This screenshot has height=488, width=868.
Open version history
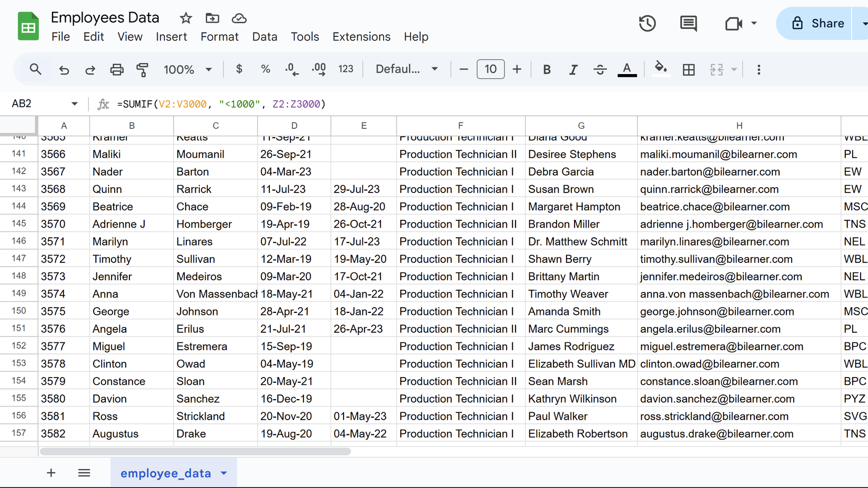[x=647, y=23]
